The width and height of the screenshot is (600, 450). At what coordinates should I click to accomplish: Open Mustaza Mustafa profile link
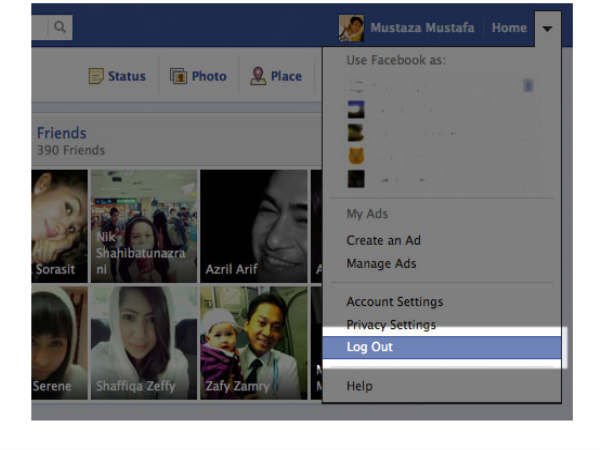tap(422, 28)
